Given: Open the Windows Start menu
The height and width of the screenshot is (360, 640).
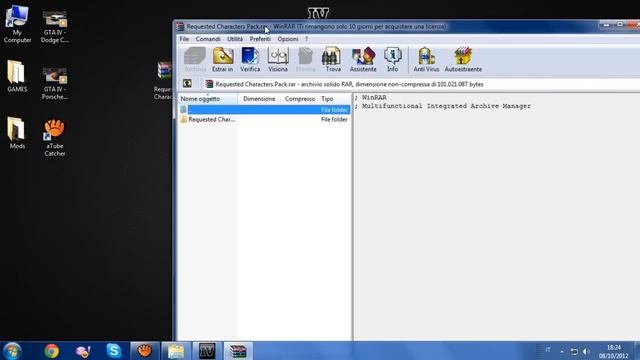Looking at the screenshot, I should 12,351.
